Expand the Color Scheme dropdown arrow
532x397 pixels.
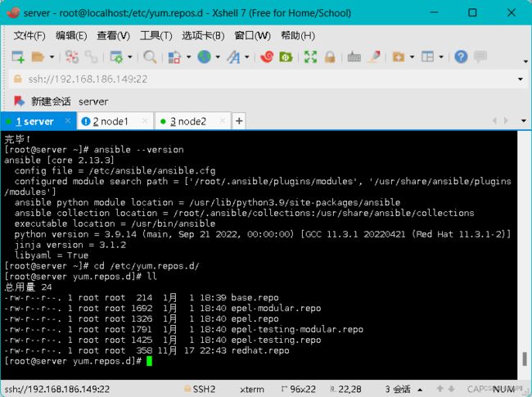point(188,57)
